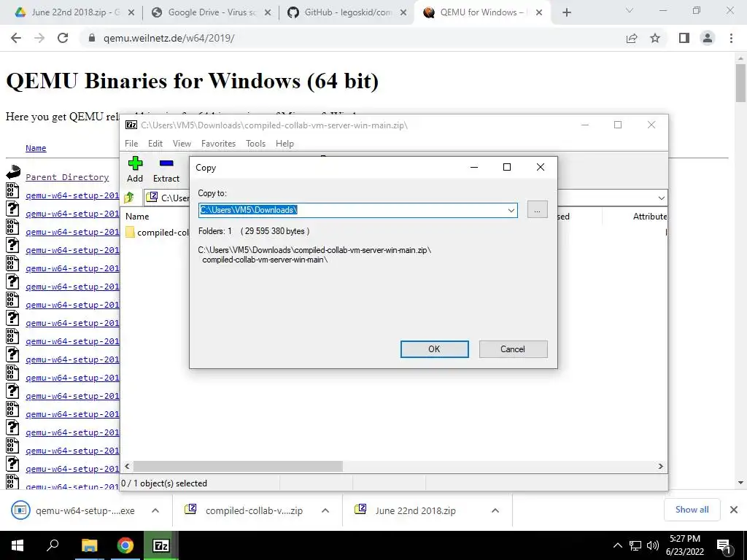Screen dimensions: 747x560
Task: Open the volume tray icon
Action: 653,545
